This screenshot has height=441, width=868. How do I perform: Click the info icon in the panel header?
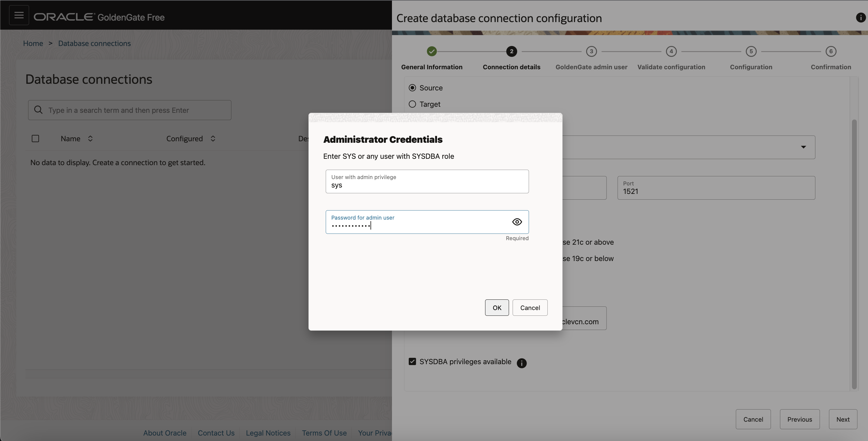tap(860, 18)
